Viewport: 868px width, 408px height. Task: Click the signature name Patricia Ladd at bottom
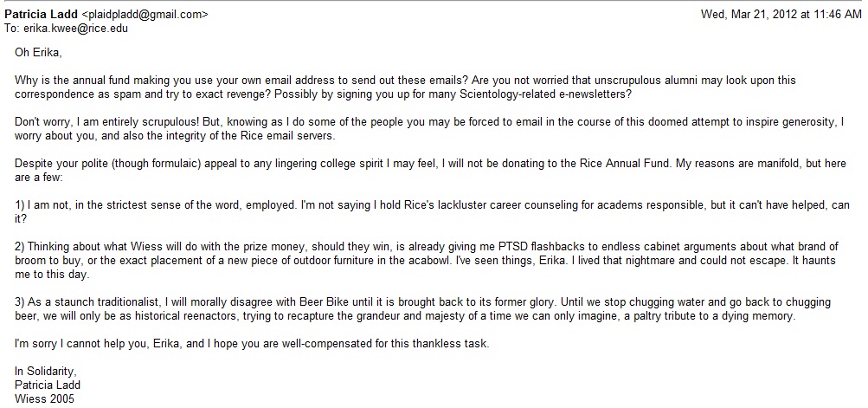tap(47, 385)
